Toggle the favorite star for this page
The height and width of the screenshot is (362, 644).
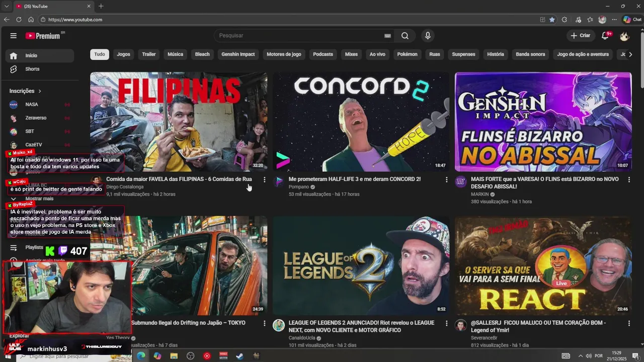click(552, 20)
